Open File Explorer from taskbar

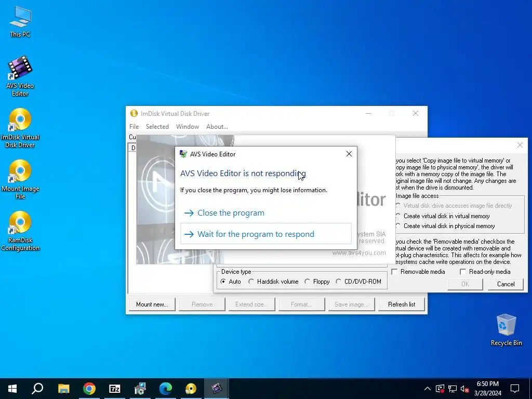point(63,389)
